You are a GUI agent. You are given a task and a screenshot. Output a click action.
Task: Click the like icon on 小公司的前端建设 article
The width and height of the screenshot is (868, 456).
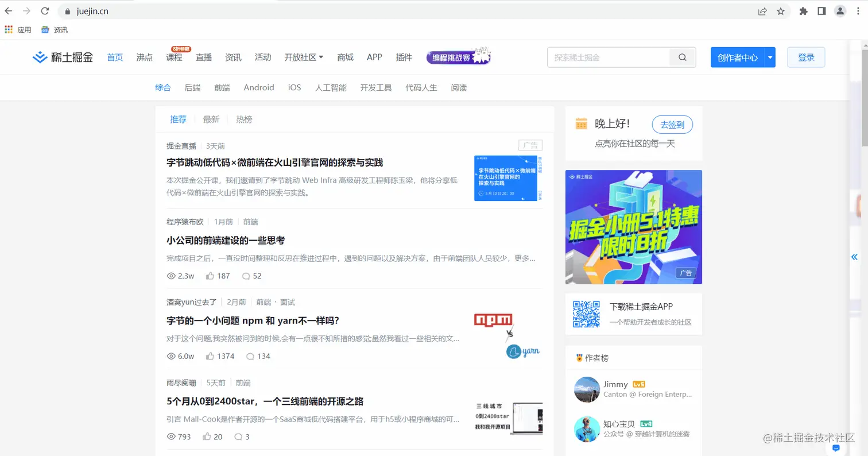(x=210, y=276)
